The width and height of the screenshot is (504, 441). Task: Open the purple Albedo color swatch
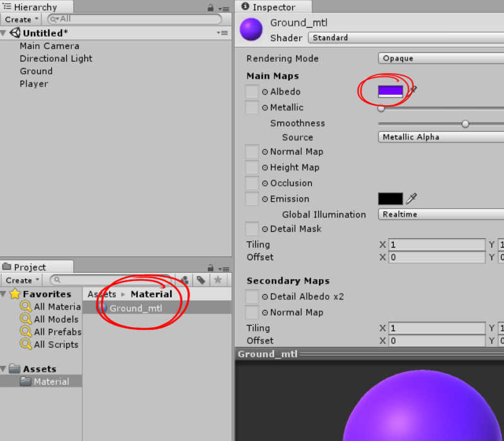[390, 91]
